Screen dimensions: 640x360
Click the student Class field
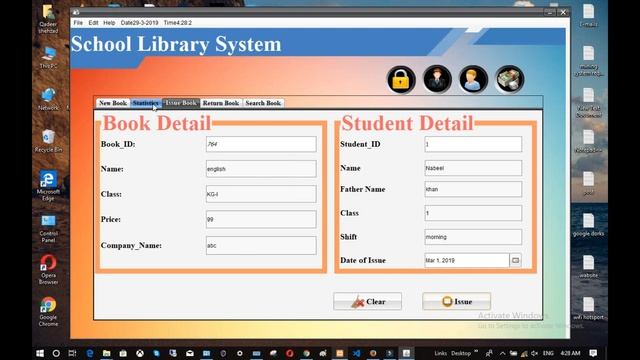tap(473, 213)
